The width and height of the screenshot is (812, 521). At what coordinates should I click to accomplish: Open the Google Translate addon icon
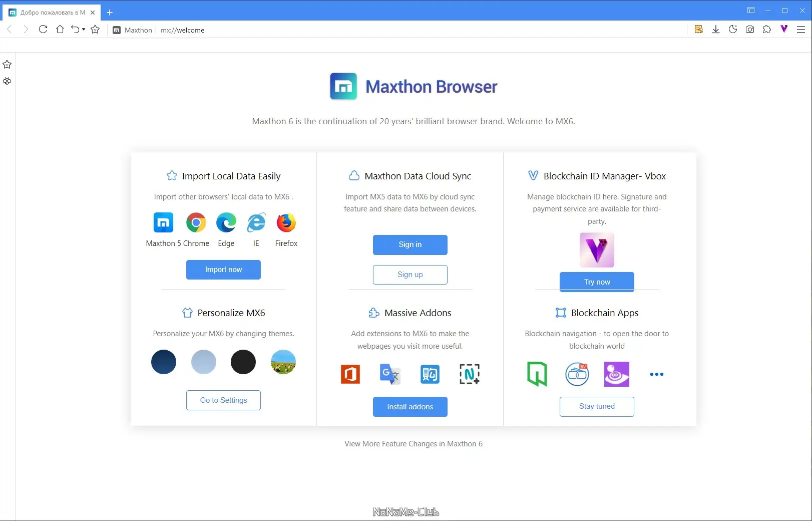click(x=390, y=374)
